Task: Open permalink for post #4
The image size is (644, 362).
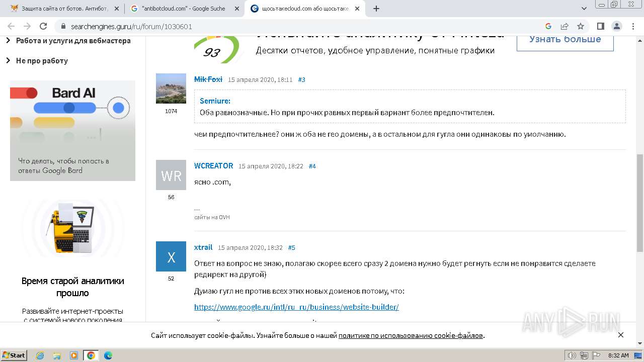Action: [x=312, y=166]
